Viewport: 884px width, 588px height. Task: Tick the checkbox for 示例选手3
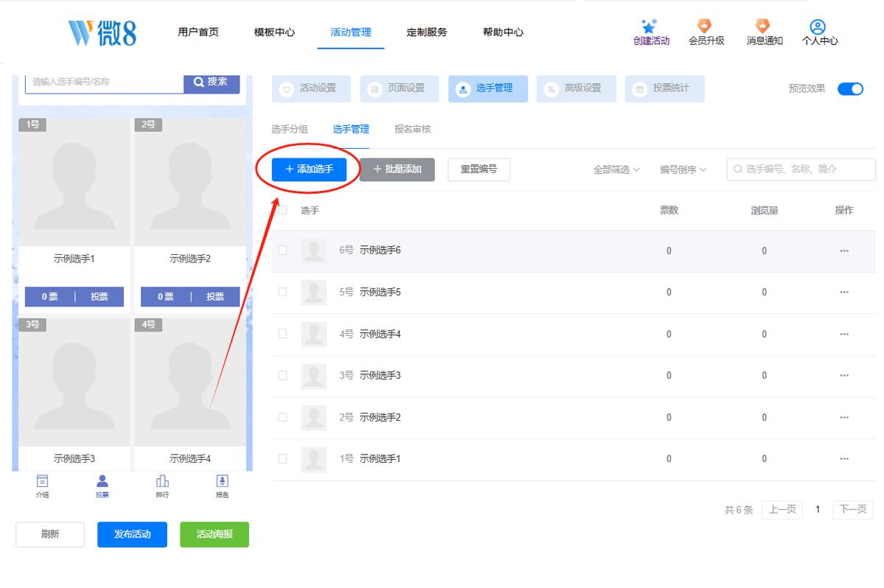point(282,376)
